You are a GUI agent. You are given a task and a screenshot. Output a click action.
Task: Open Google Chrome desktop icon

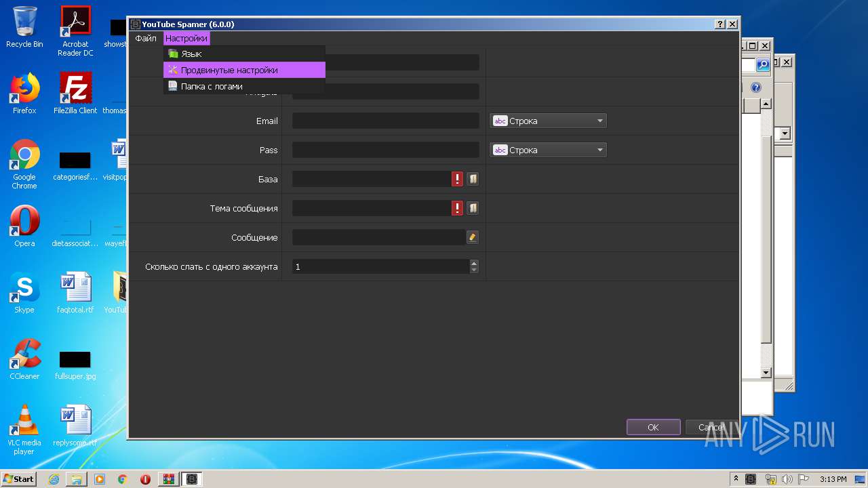pos(24,164)
